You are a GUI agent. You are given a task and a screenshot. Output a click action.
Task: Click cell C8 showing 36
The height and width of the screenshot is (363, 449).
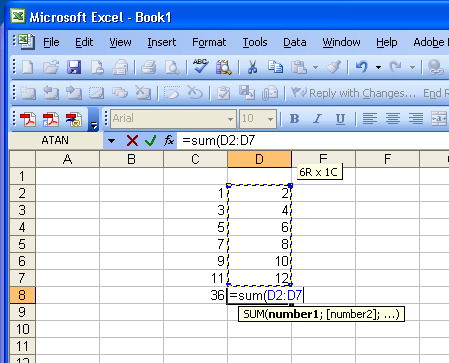[x=195, y=295]
